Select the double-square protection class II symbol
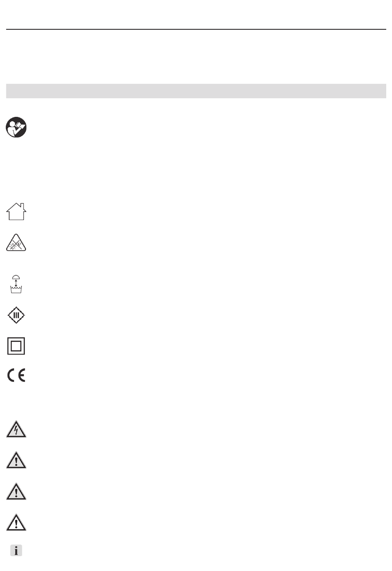 pos(16,346)
